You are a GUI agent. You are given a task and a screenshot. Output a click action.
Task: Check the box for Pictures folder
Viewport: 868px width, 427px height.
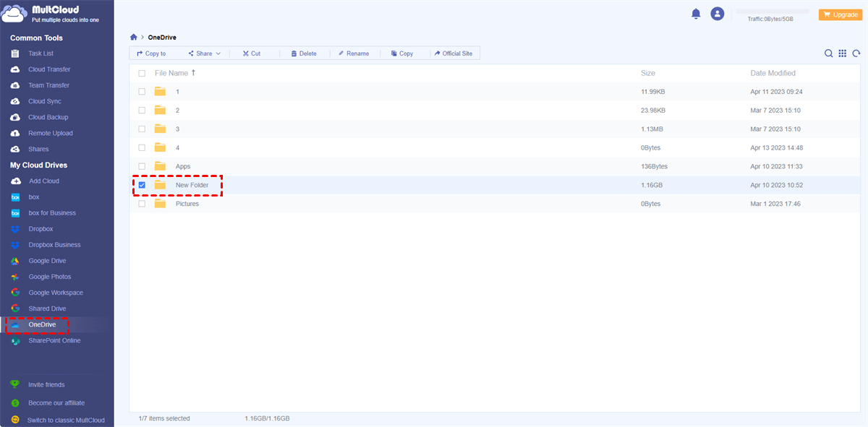tap(142, 204)
